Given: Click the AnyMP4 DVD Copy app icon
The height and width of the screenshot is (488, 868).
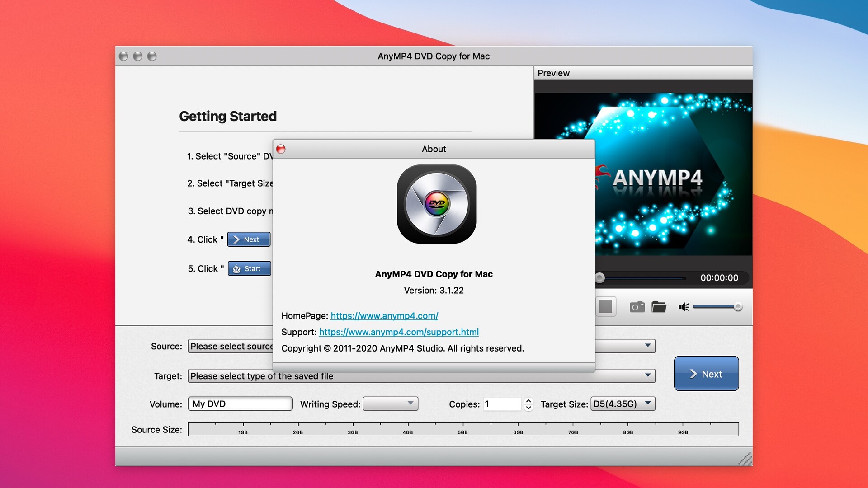Looking at the screenshot, I should click(436, 204).
